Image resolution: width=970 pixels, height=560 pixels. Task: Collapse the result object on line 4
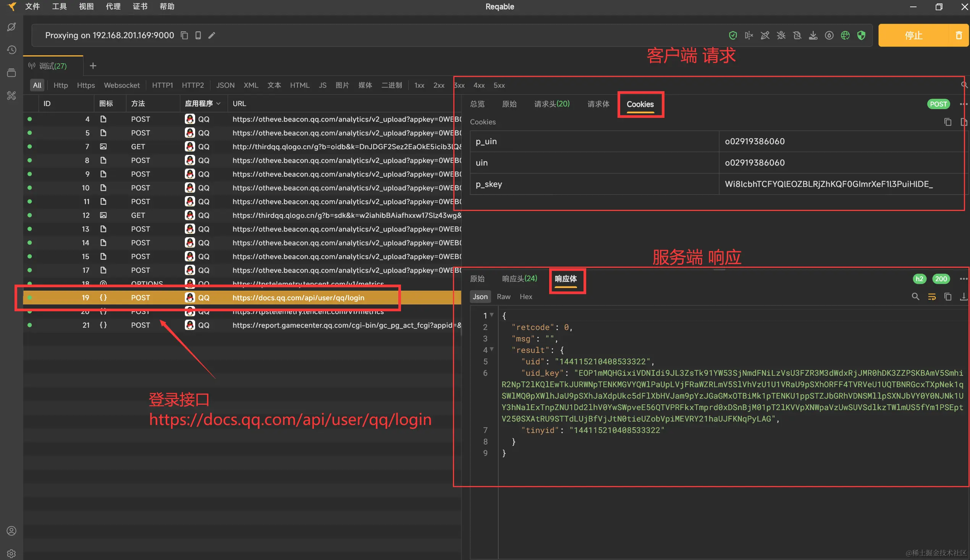(491, 349)
